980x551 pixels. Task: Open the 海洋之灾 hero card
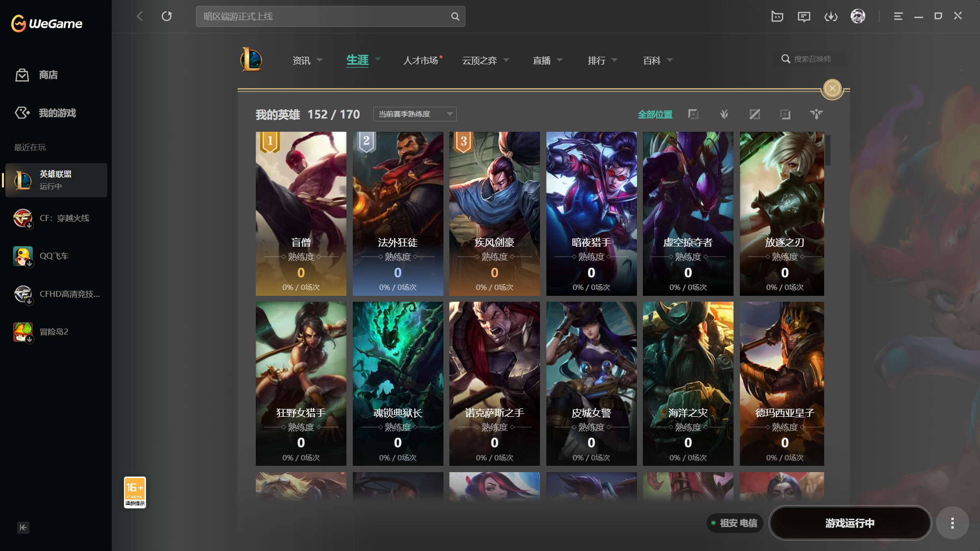[x=688, y=383]
